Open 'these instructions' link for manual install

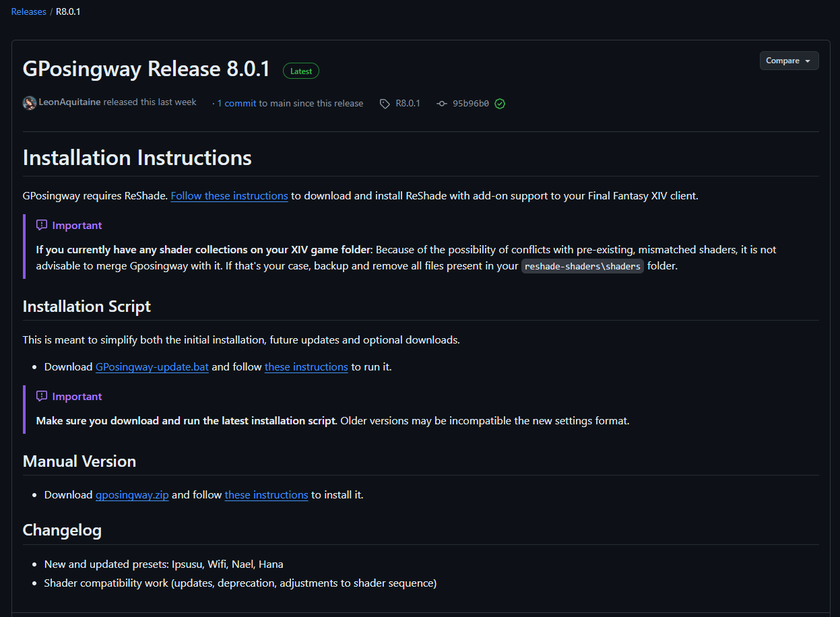266,495
